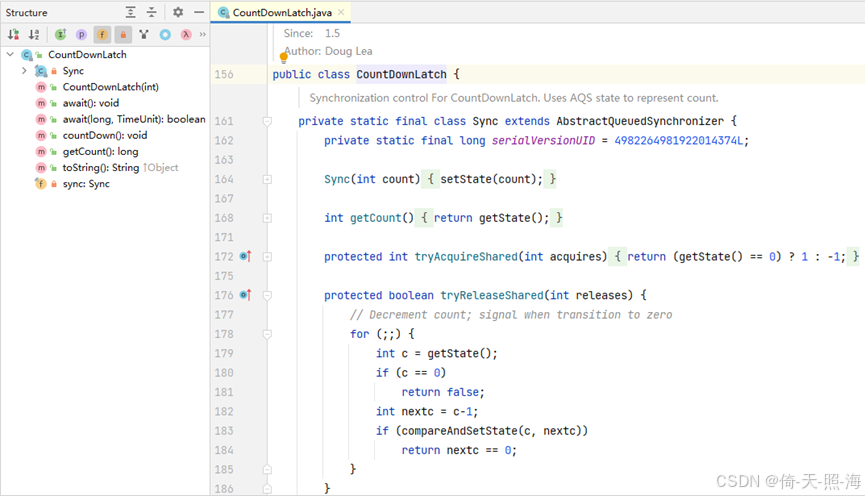Toggle show fields filter
The height and width of the screenshot is (496, 865).
coord(102,35)
